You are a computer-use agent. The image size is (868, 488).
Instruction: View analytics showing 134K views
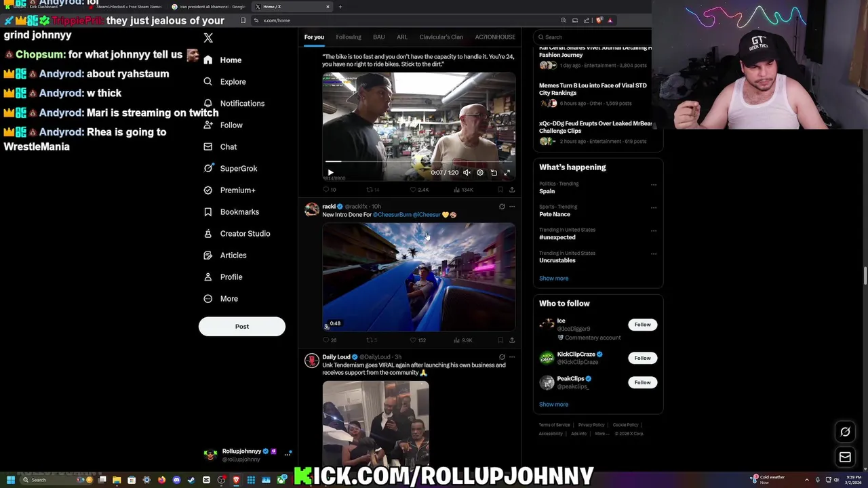click(463, 190)
